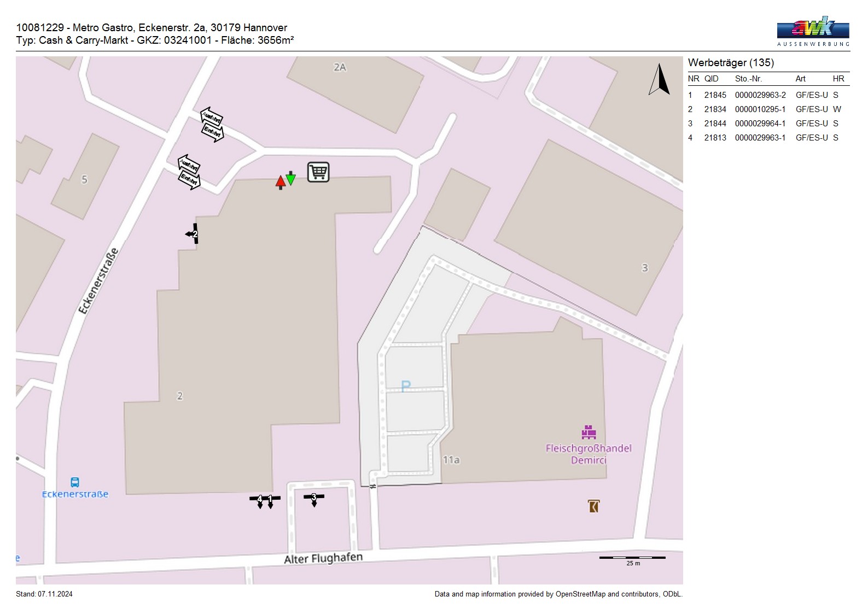This screenshot has width=868, height=614.
Task: Select the red upward arrow marker
Action: click(x=281, y=182)
